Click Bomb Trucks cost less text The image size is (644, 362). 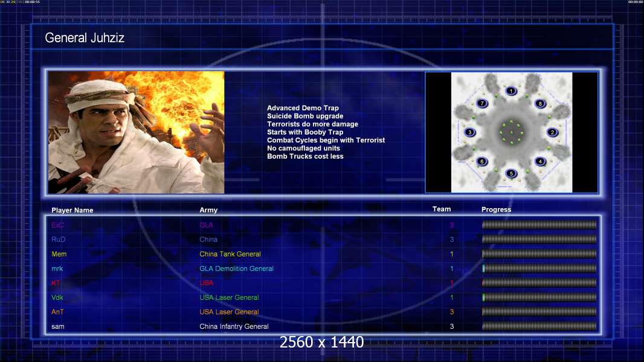[305, 156]
